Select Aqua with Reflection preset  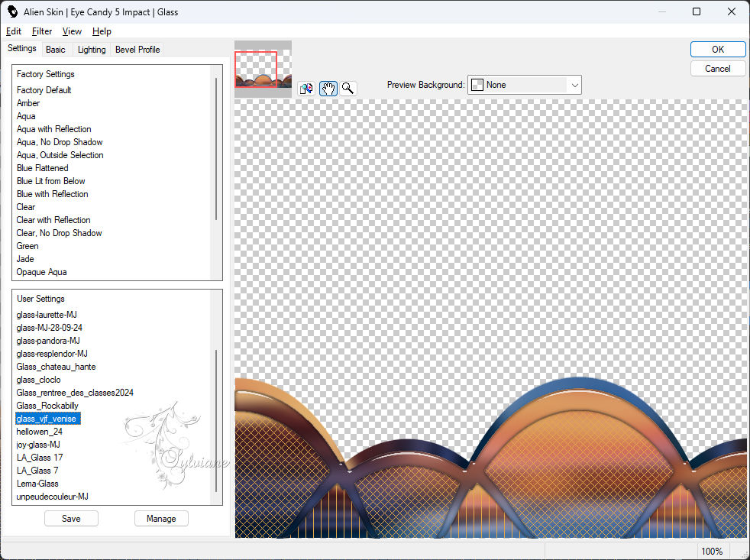tap(54, 129)
